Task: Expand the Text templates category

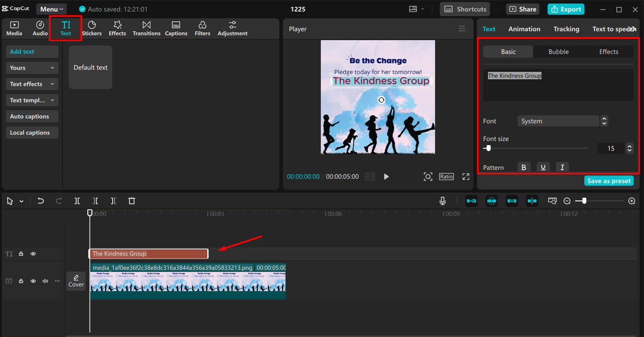Action: click(32, 100)
